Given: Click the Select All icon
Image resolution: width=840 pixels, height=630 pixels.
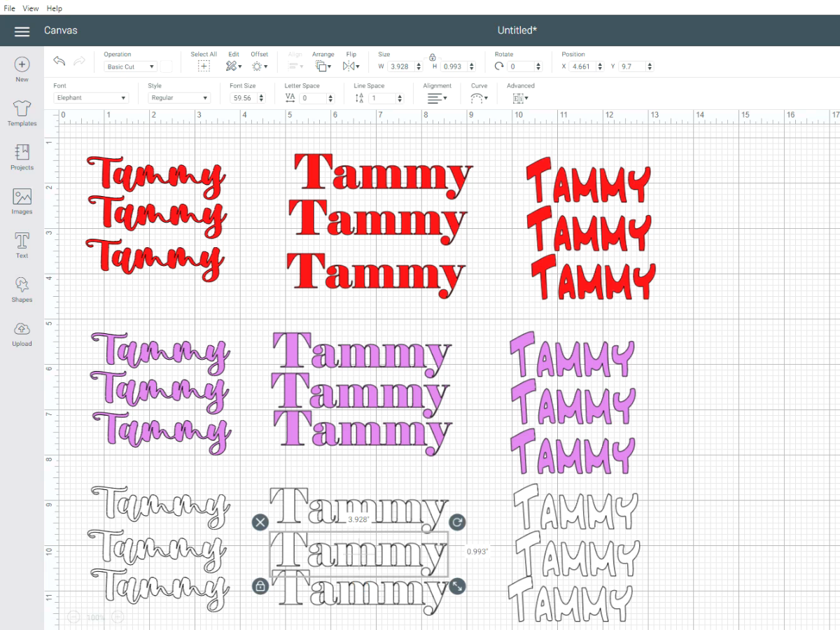Looking at the screenshot, I should tap(203, 66).
